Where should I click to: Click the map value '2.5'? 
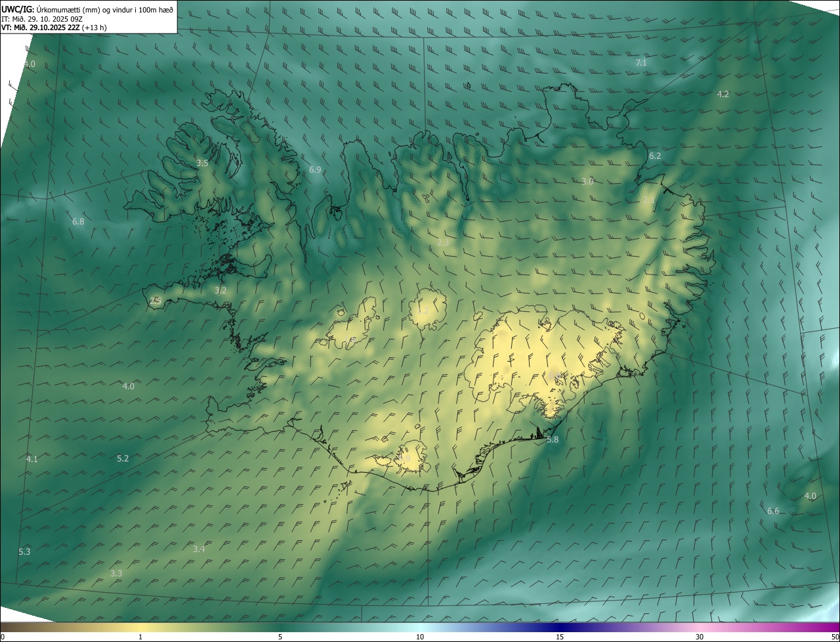[155, 300]
